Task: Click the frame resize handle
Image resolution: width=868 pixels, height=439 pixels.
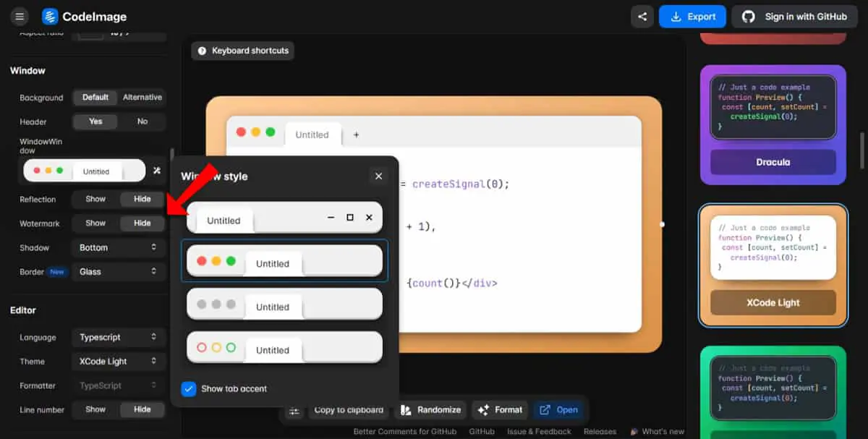Action: 662,224
